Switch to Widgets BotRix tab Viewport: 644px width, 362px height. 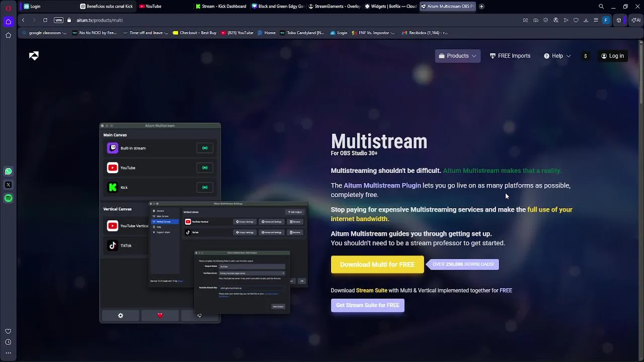[390, 7]
